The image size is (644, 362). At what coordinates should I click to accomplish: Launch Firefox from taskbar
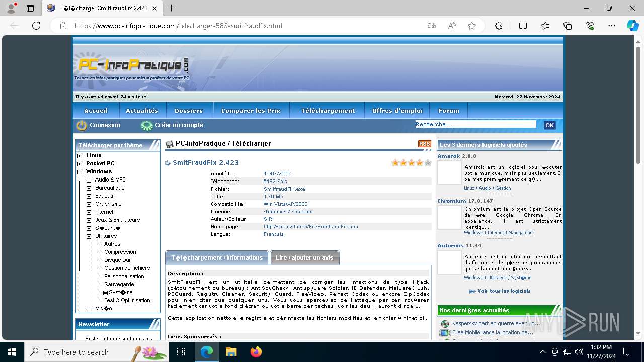[x=256, y=352]
